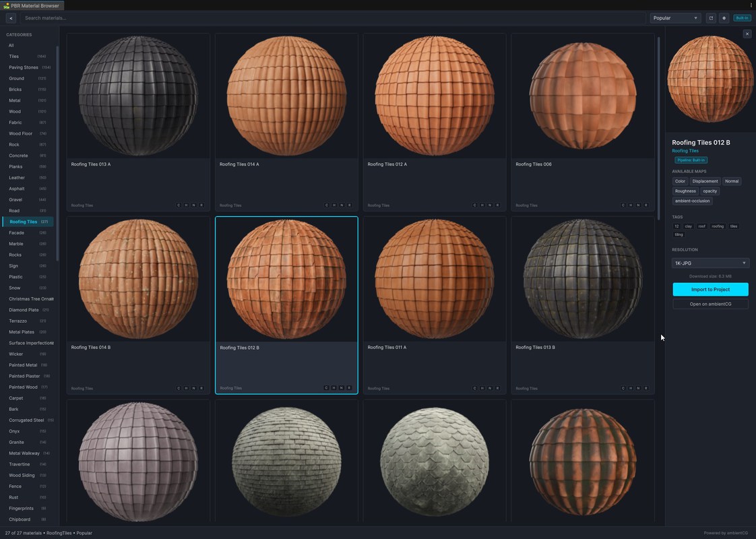
Task: Click the clay tag
Action: coord(688,226)
